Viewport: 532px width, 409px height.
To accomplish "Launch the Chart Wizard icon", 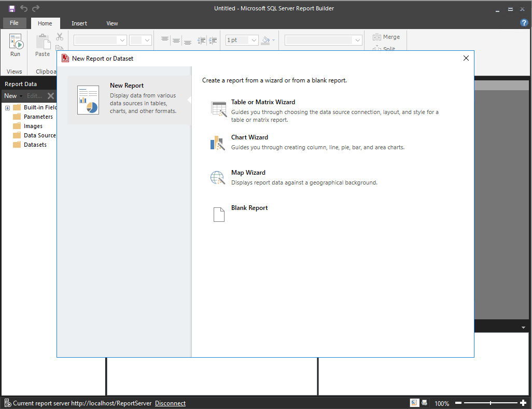I will tap(218, 143).
